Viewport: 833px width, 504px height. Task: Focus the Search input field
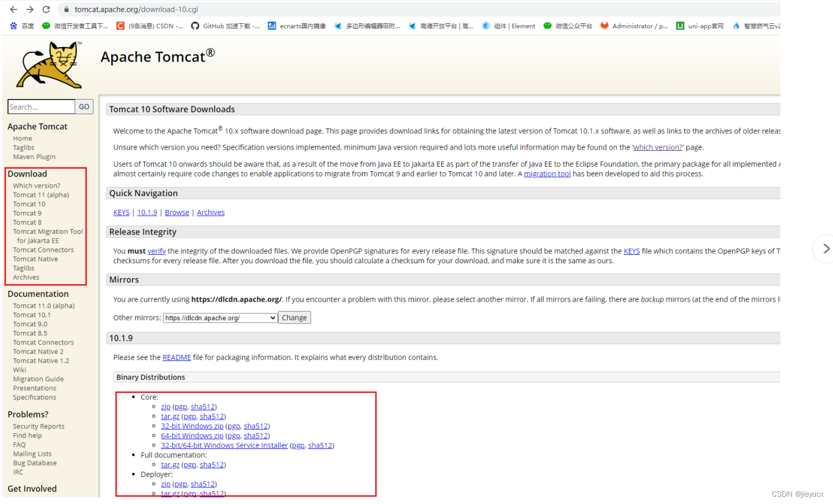(x=41, y=107)
